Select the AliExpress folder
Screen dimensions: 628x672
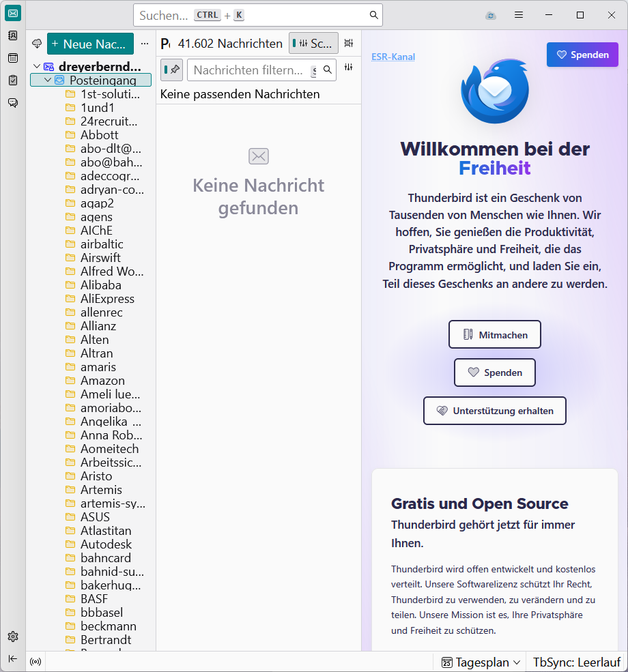click(x=107, y=299)
